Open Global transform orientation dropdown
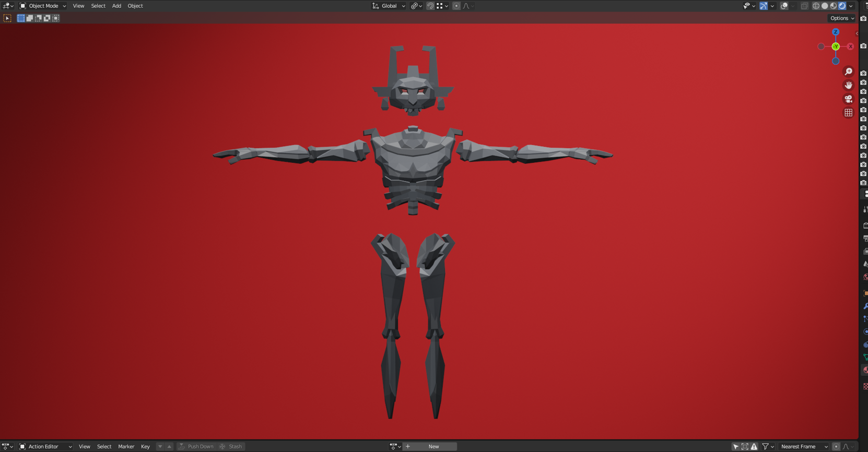The height and width of the screenshot is (452, 868). pyautogui.click(x=389, y=6)
